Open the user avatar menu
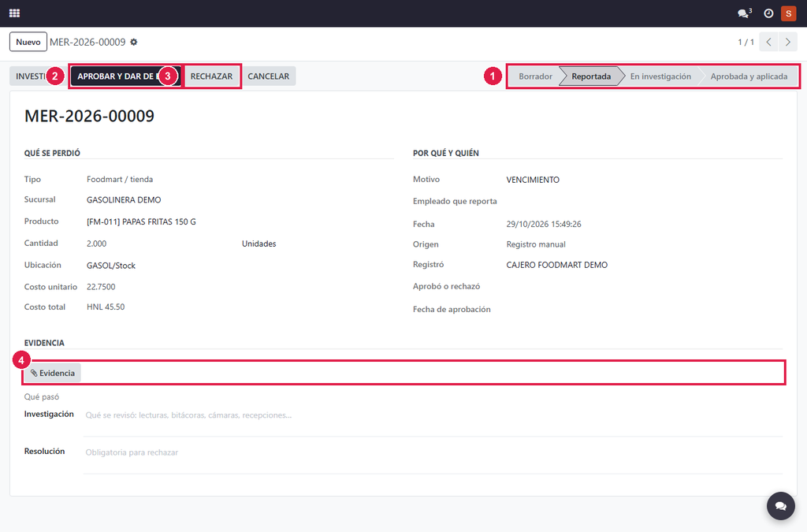Screen dimensions: 807x532 coord(788,13)
